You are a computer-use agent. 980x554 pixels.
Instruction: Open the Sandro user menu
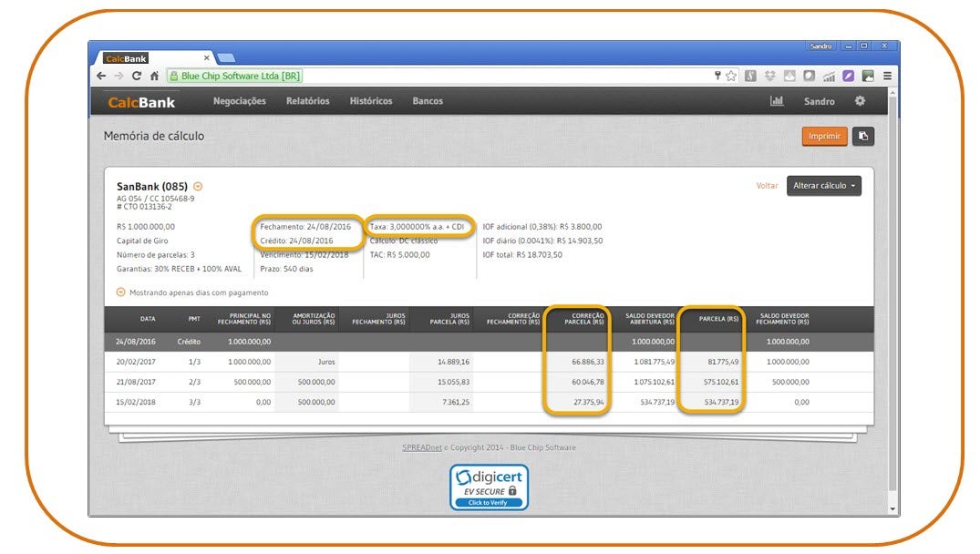(x=819, y=101)
